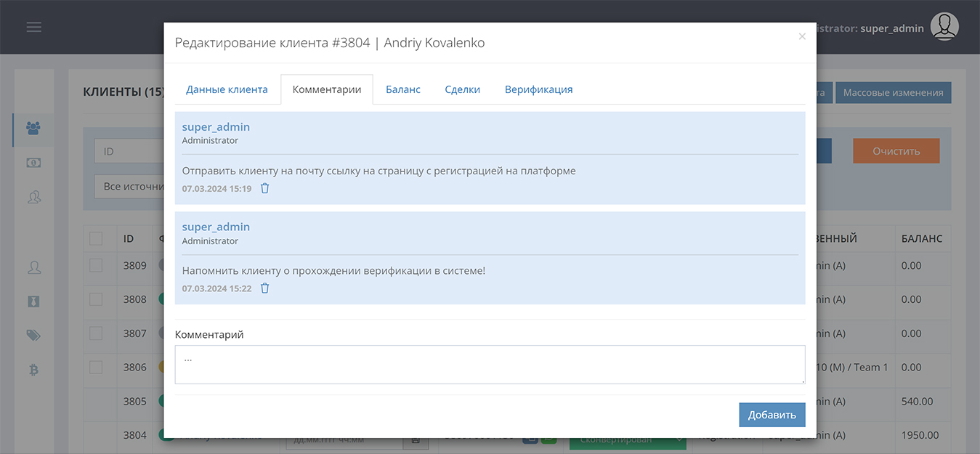Select the checkbox for client 3807
980x454 pixels.
tap(96, 333)
